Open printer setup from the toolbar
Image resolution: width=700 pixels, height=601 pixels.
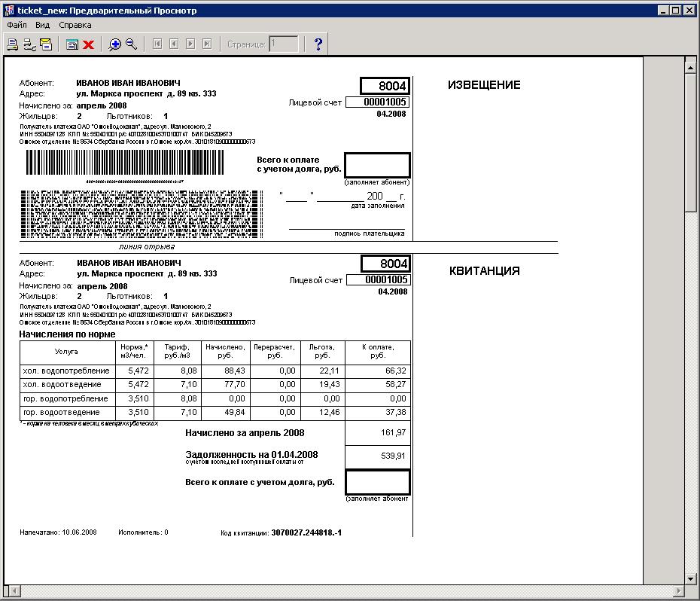coord(29,44)
